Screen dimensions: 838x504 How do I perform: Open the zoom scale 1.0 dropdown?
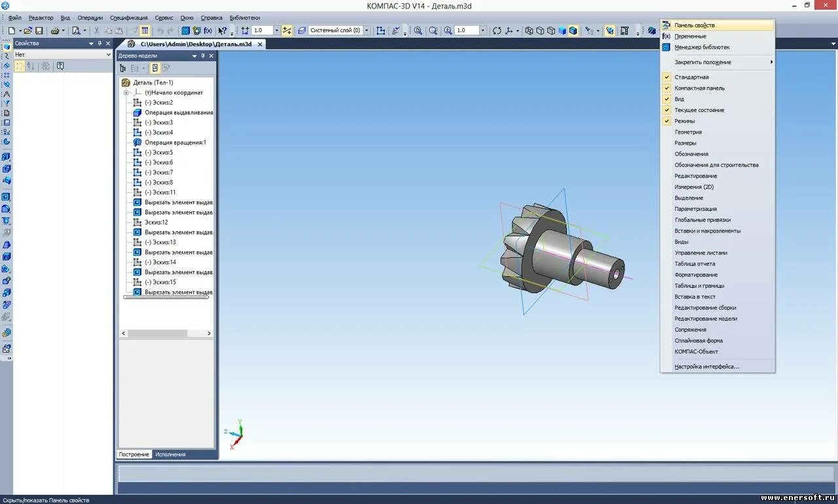(483, 31)
